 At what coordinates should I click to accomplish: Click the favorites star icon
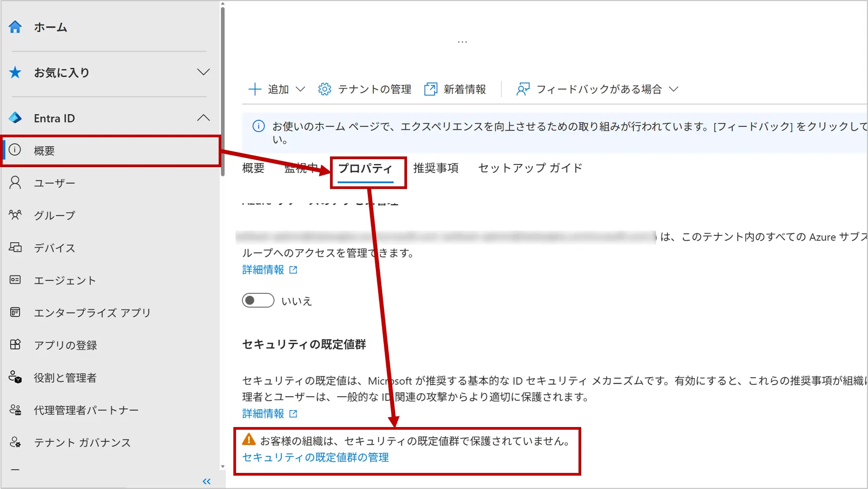coord(15,72)
